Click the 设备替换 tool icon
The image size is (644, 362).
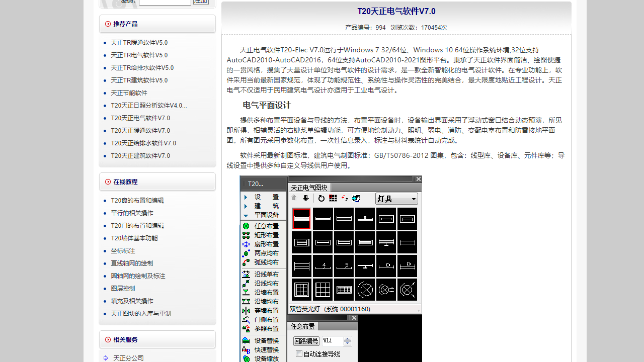tap(246, 341)
